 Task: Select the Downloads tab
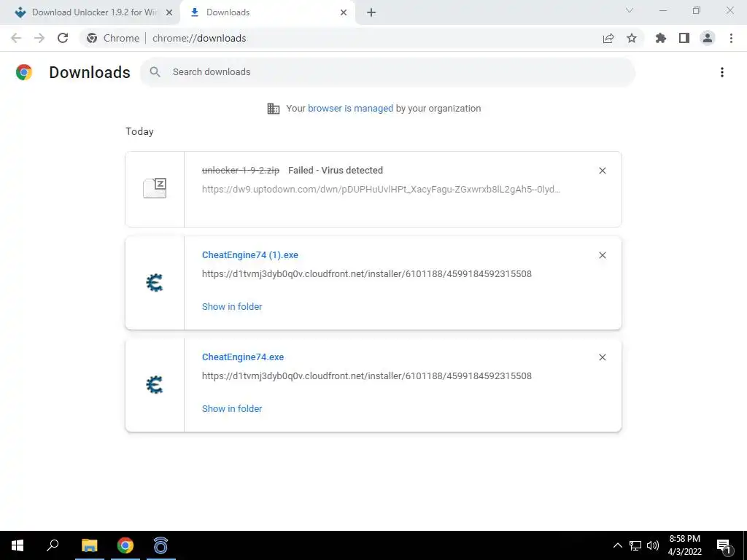coord(267,12)
